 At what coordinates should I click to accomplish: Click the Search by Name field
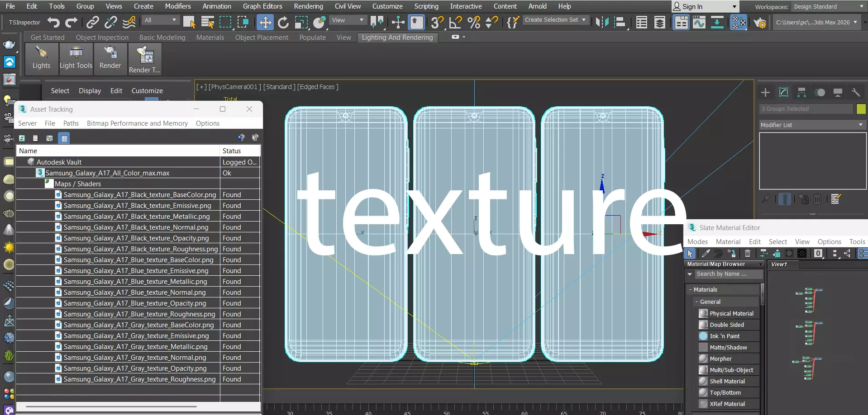pos(729,274)
